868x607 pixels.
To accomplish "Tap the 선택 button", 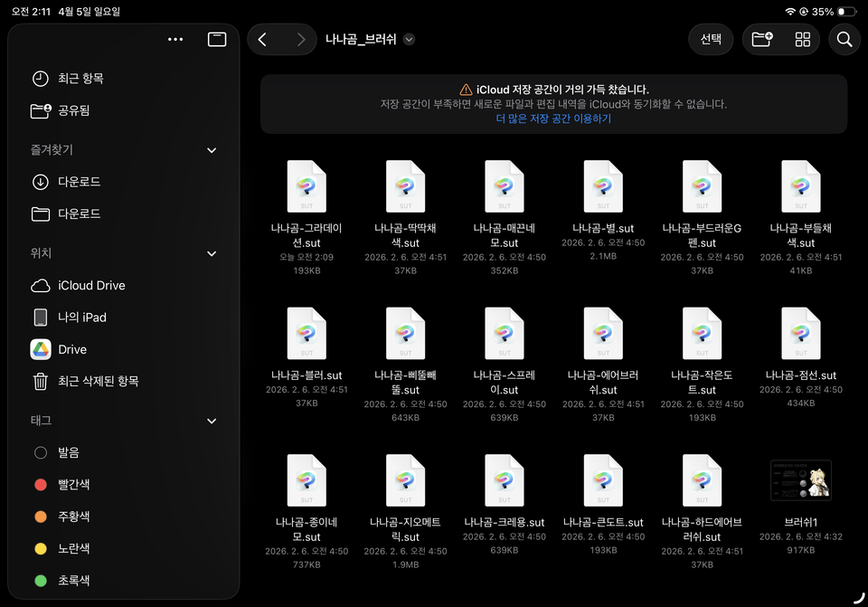I will pos(711,39).
